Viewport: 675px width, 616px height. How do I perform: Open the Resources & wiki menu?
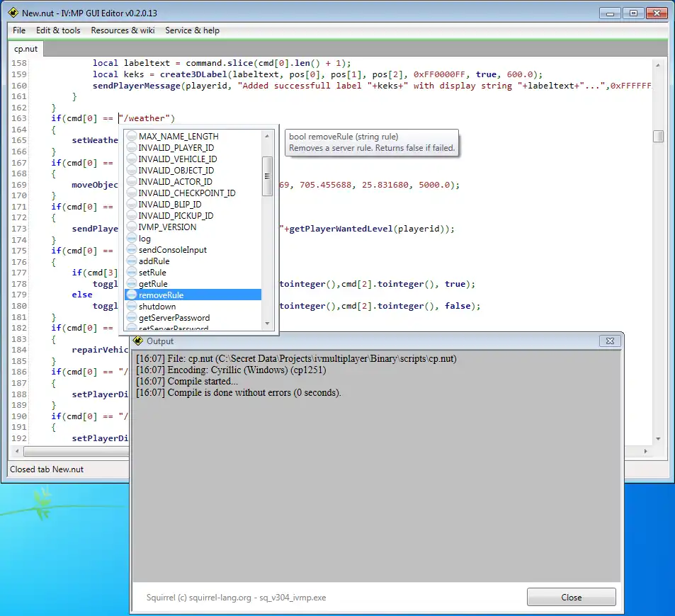tap(123, 30)
